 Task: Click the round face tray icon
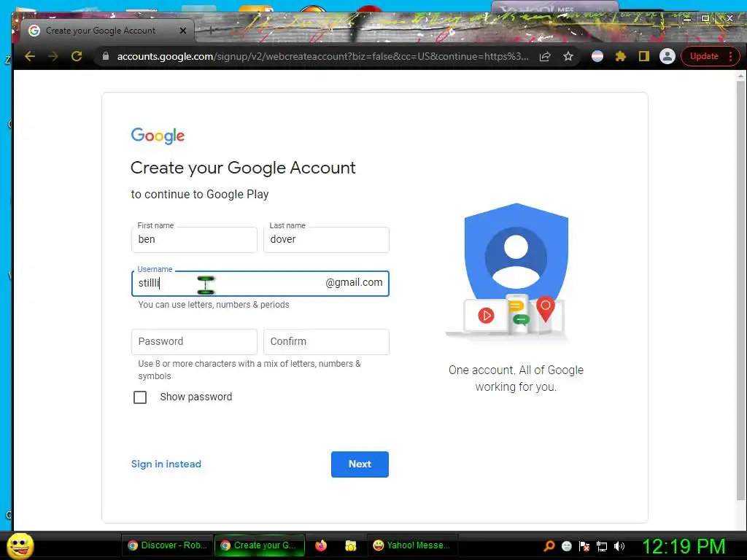point(566,546)
